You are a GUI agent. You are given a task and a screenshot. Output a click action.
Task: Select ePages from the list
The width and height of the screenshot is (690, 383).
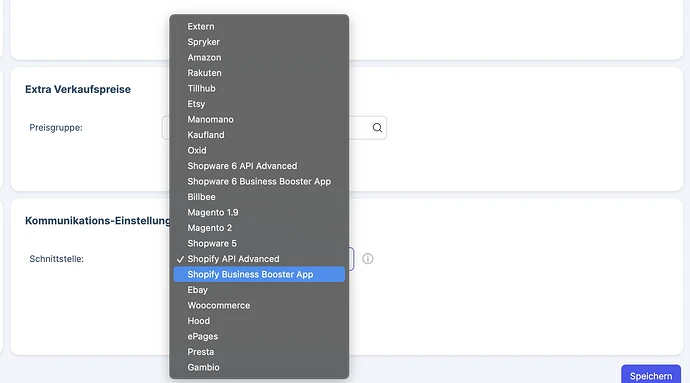259,336
